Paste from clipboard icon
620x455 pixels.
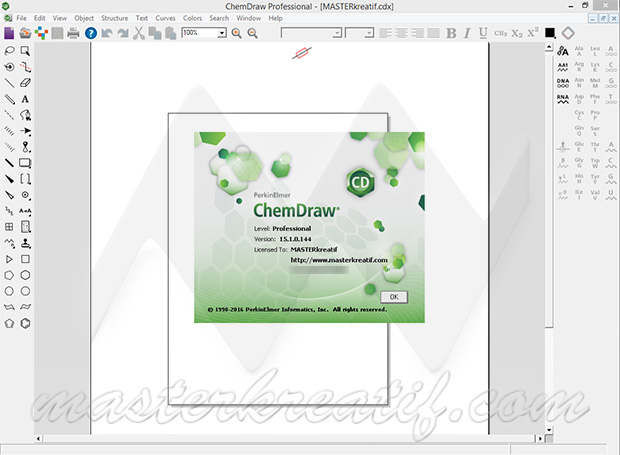tap(170, 33)
